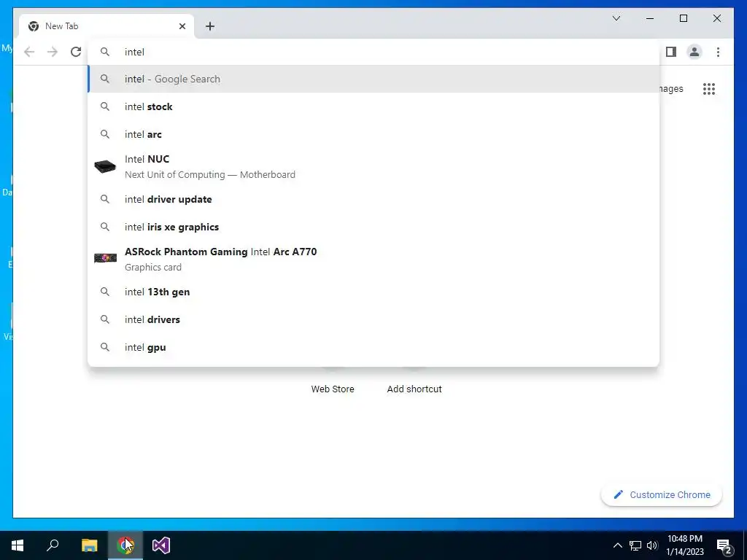Screen dimensions: 747x560
Task: Choose the 'intel gpu' suggestion
Action: click(374, 347)
